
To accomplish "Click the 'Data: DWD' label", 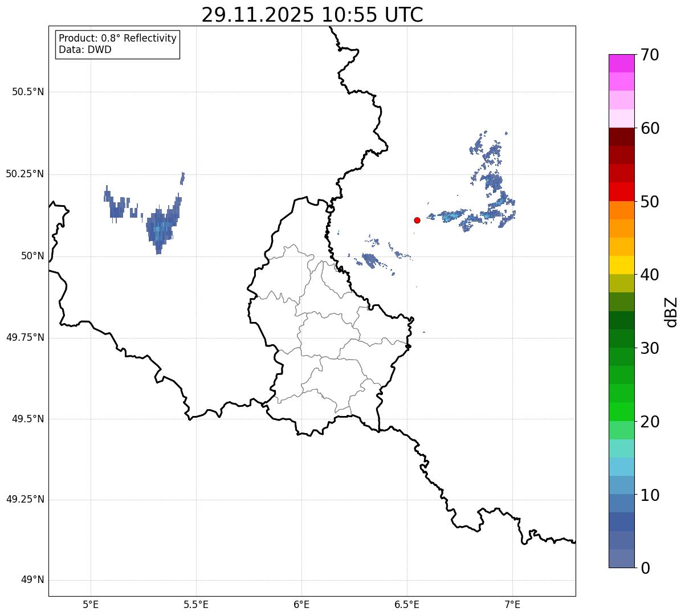I will pos(85,50).
